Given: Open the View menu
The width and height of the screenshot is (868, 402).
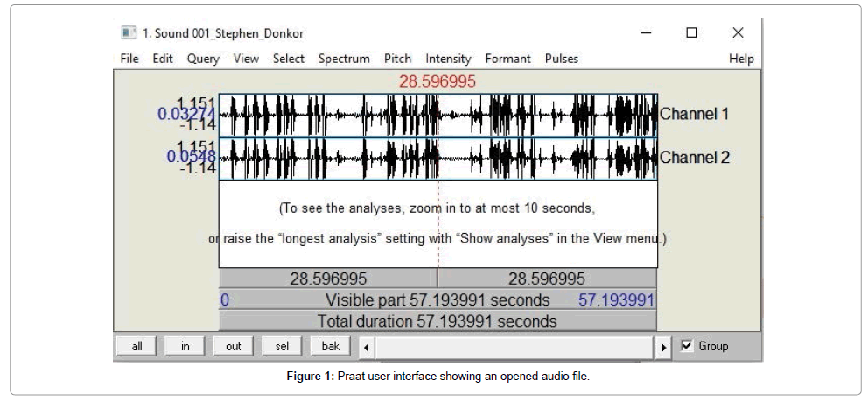Looking at the screenshot, I should (246, 59).
